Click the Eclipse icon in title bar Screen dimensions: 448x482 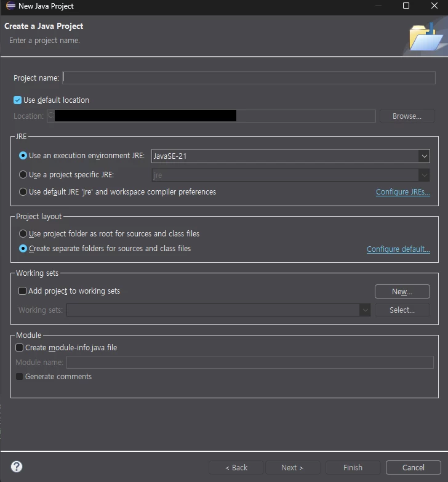pyautogui.click(x=10, y=6)
